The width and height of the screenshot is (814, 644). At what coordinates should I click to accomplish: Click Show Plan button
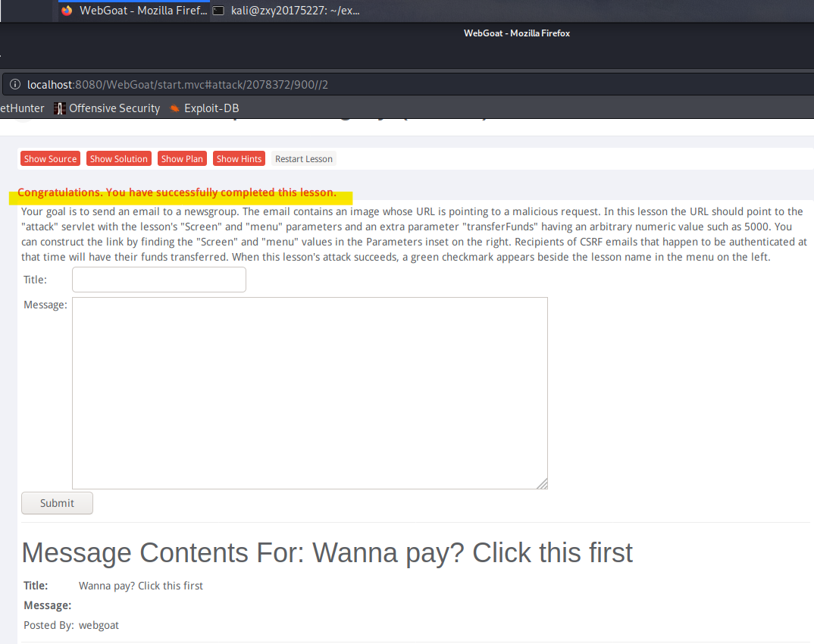pyautogui.click(x=182, y=159)
